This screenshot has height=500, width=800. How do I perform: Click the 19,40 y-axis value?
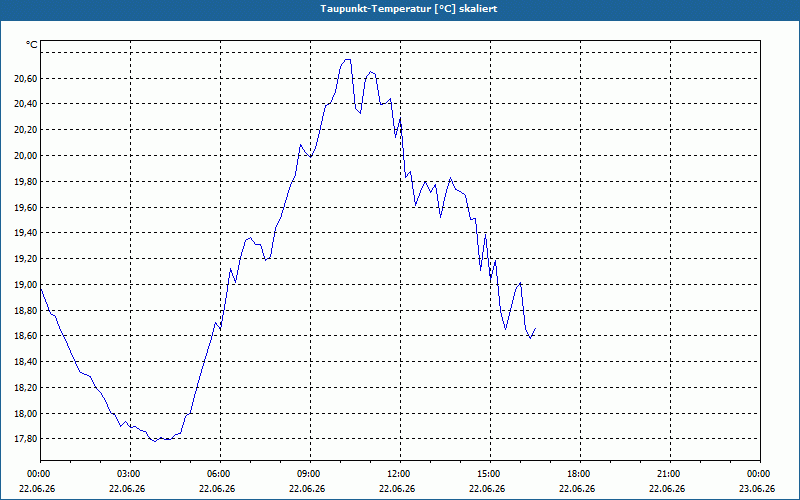[x=25, y=233]
